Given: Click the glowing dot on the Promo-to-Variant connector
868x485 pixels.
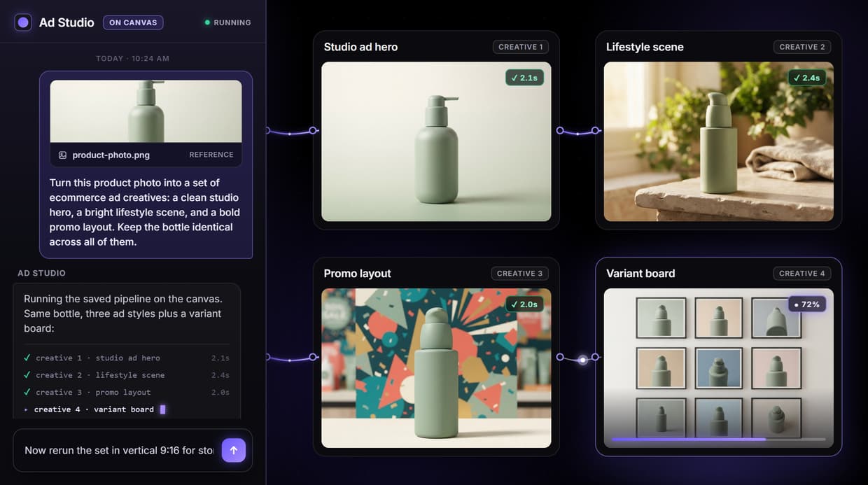Looking at the screenshot, I should (582, 360).
